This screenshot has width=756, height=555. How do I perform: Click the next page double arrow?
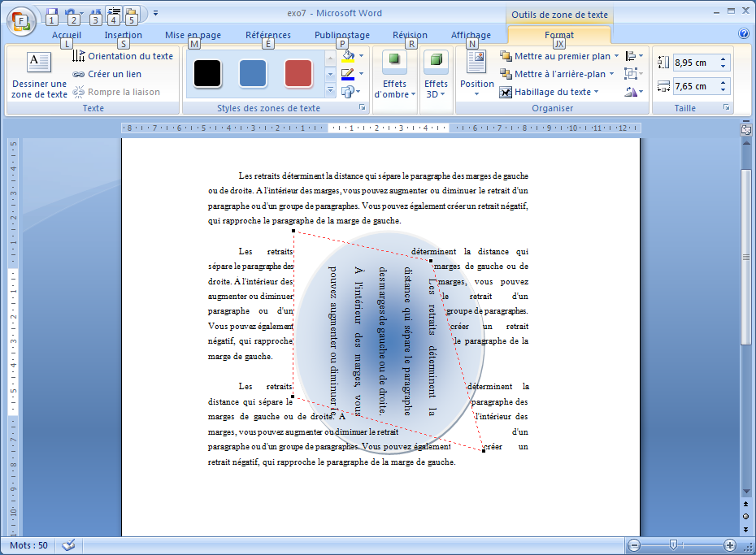[x=746, y=530]
